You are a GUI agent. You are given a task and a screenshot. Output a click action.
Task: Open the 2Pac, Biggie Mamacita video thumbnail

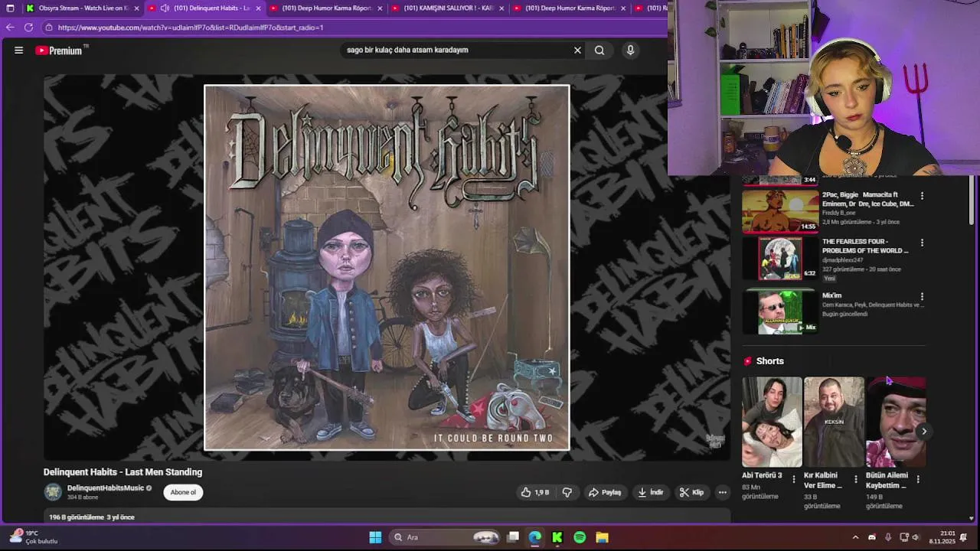[x=780, y=210]
